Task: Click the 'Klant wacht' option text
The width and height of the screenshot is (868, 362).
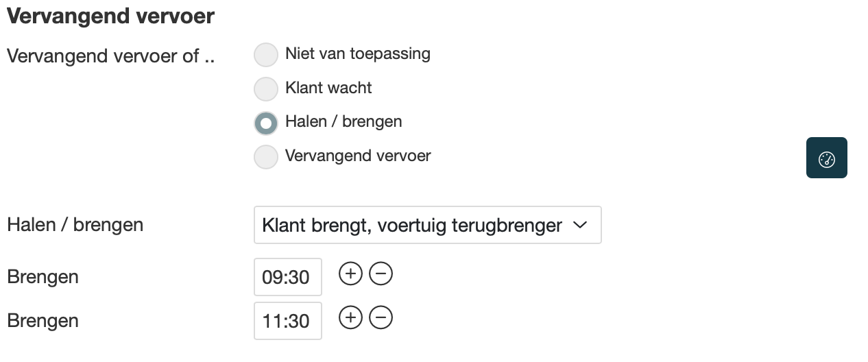Action: tap(328, 88)
